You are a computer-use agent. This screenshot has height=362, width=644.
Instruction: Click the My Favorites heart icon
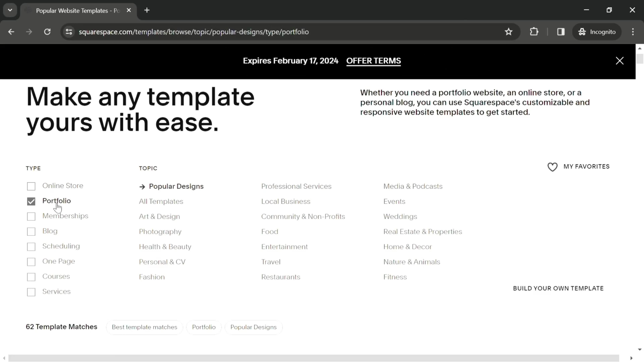click(x=552, y=167)
